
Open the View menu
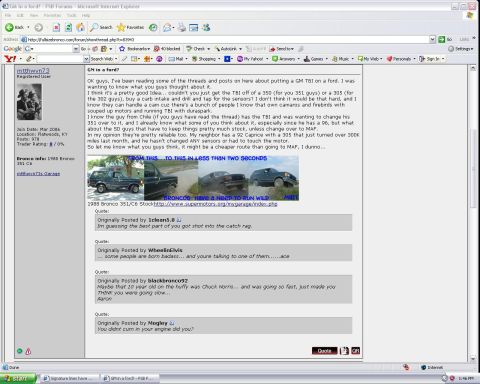click(34, 15)
